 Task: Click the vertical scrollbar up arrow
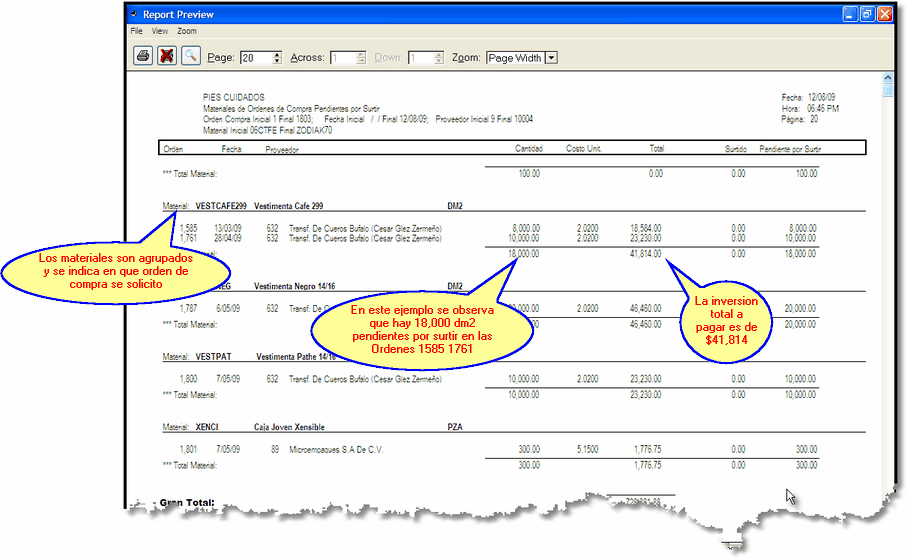tap(888, 78)
